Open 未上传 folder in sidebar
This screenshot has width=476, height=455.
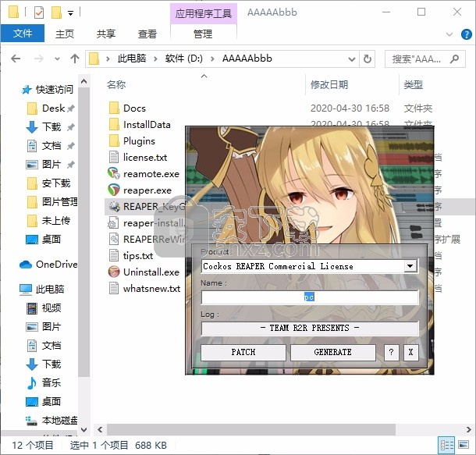pyautogui.click(x=48, y=220)
